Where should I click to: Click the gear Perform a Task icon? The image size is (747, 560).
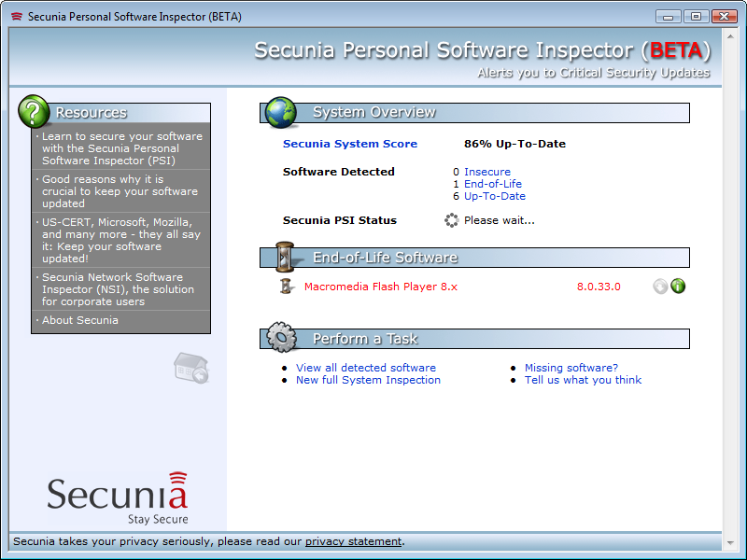tap(282, 337)
